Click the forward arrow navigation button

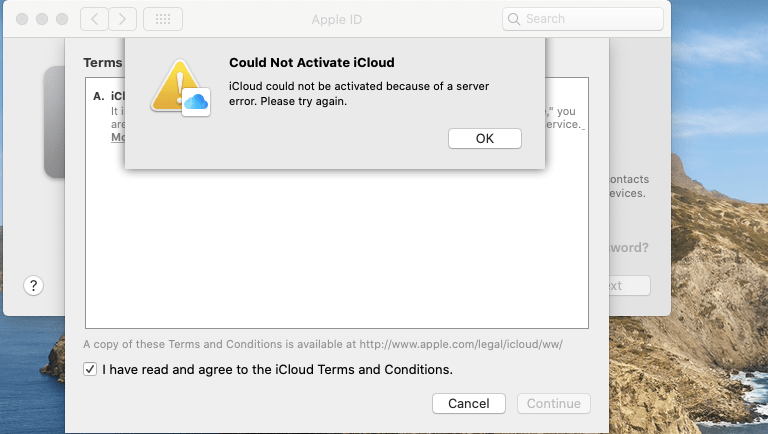tap(122, 19)
